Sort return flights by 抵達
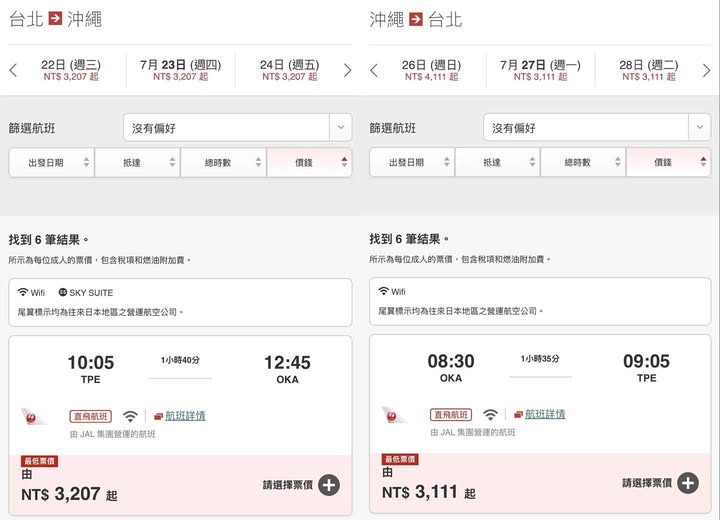The height and width of the screenshot is (520, 720). tap(498, 162)
